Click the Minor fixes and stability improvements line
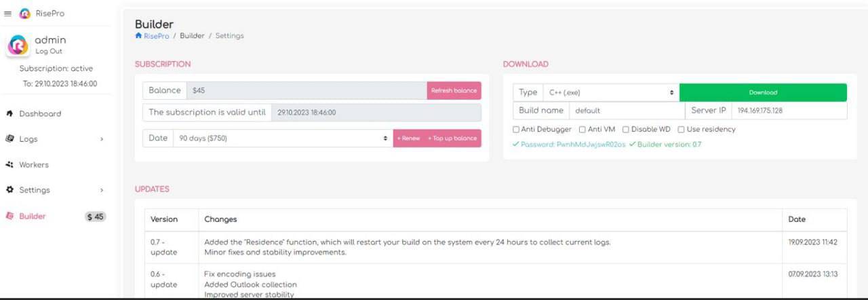 point(275,252)
